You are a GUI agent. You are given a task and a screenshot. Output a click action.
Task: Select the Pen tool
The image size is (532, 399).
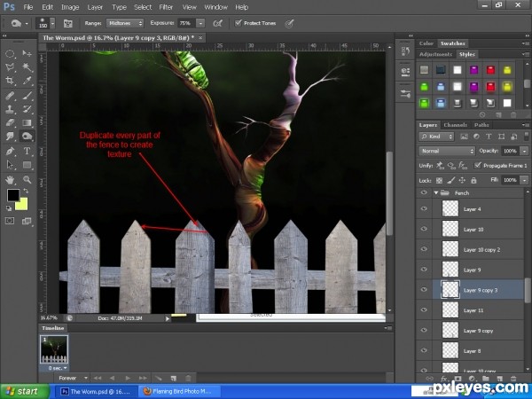point(10,151)
